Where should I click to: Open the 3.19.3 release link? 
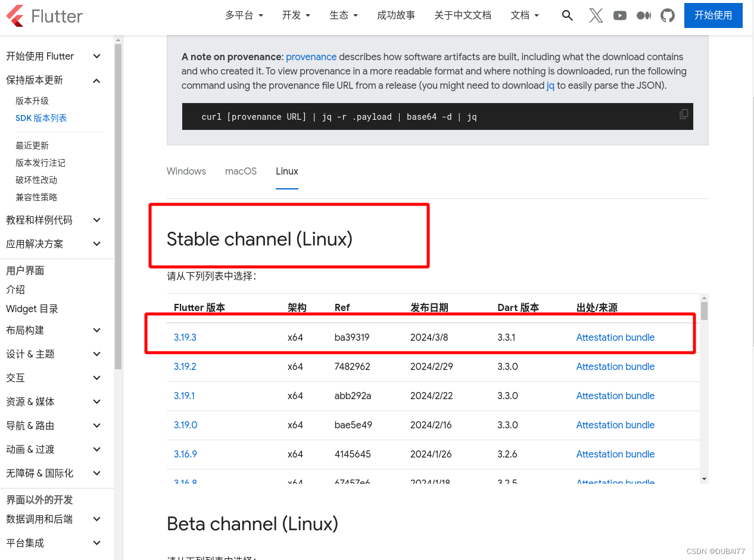185,337
